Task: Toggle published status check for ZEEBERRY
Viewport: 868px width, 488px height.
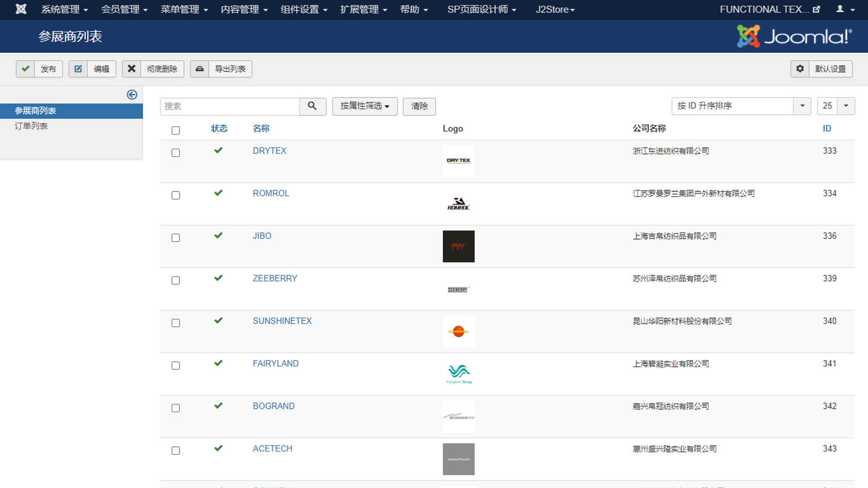Action: (219, 278)
